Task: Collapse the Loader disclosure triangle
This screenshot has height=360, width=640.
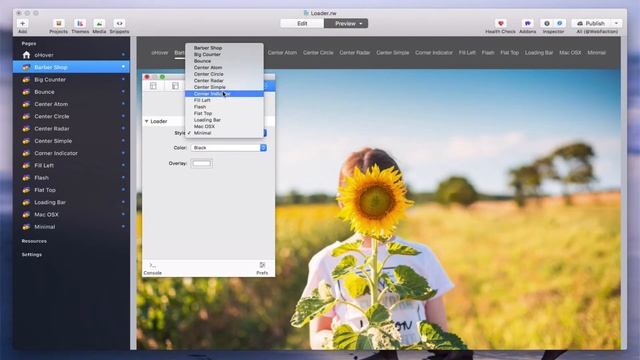Action: (x=147, y=121)
